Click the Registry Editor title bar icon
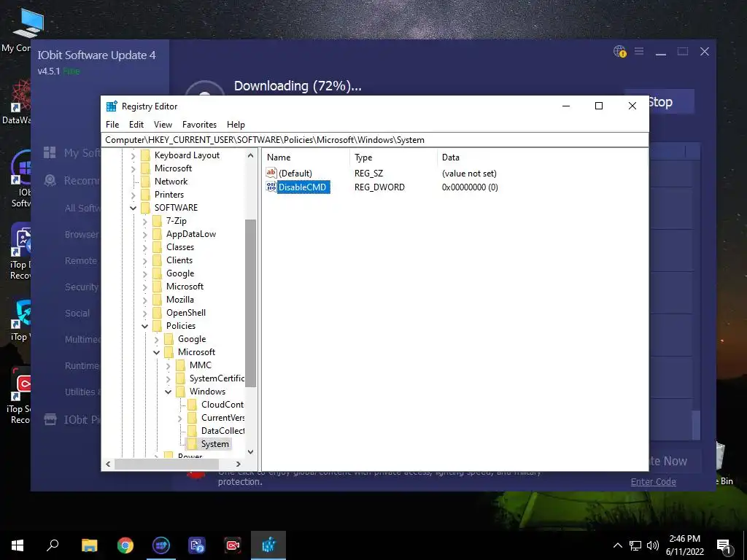Image resolution: width=747 pixels, height=560 pixels. click(x=112, y=106)
